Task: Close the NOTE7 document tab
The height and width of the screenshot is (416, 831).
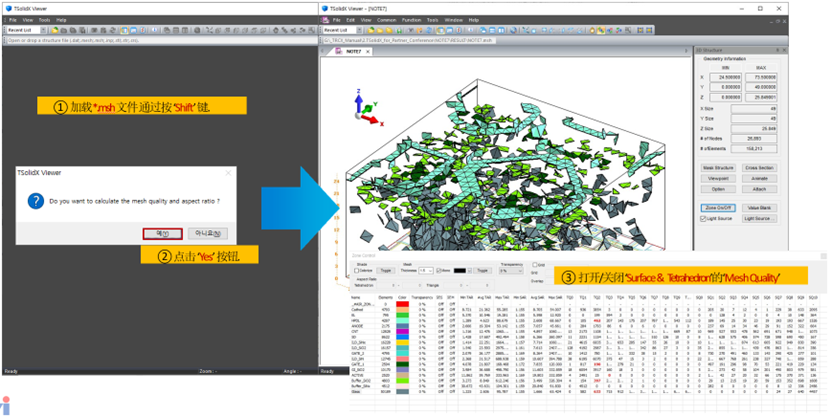Action: [367, 51]
